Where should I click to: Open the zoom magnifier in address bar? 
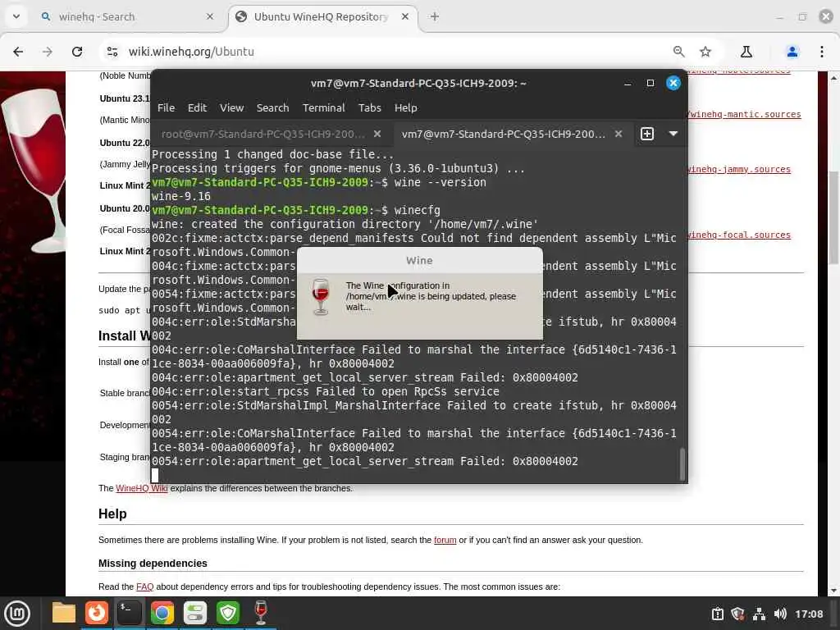pyautogui.click(x=678, y=52)
